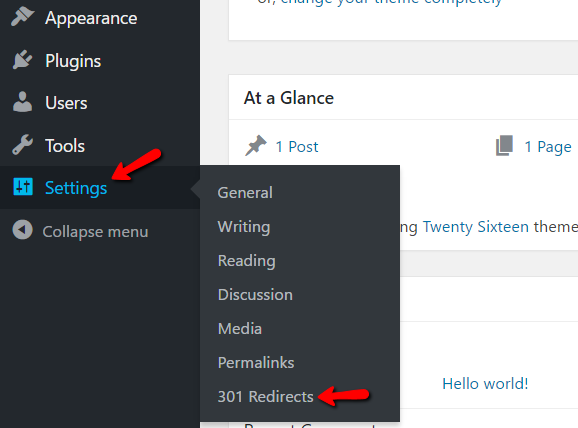Click the Plugins plug icon
Image resolution: width=578 pixels, height=428 pixels.
(x=22, y=60)
